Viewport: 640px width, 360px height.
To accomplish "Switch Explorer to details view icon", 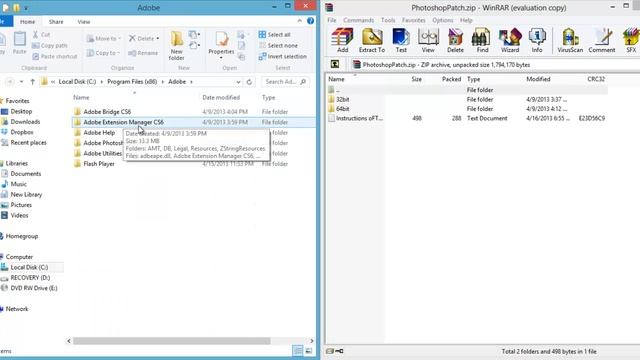I will coord(298,351).
